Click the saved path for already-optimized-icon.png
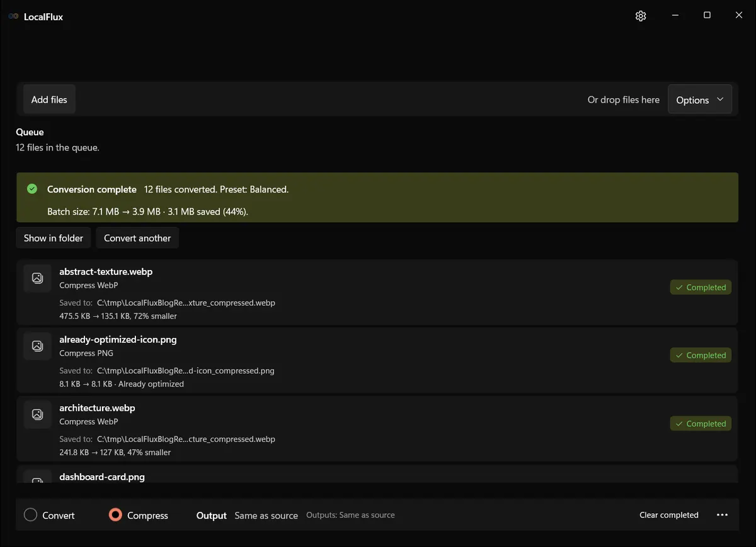 click(186, 371)
